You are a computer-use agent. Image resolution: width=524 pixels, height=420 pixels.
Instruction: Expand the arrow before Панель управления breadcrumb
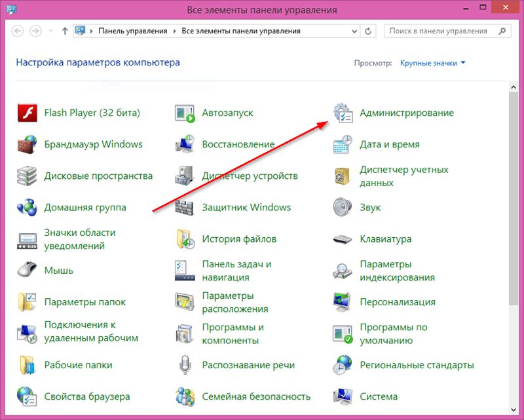click(x=91, y=31)
